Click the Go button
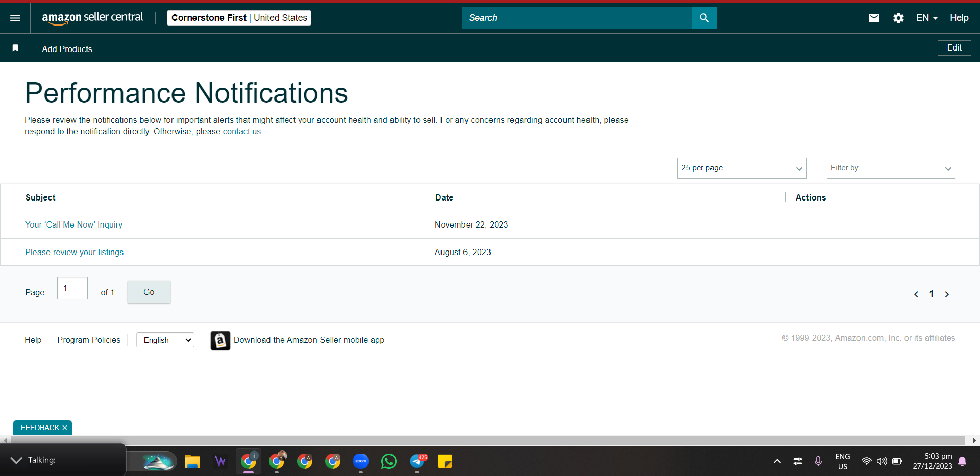Image resolution: width=980 pixels, height=476 pixels. 149,292
